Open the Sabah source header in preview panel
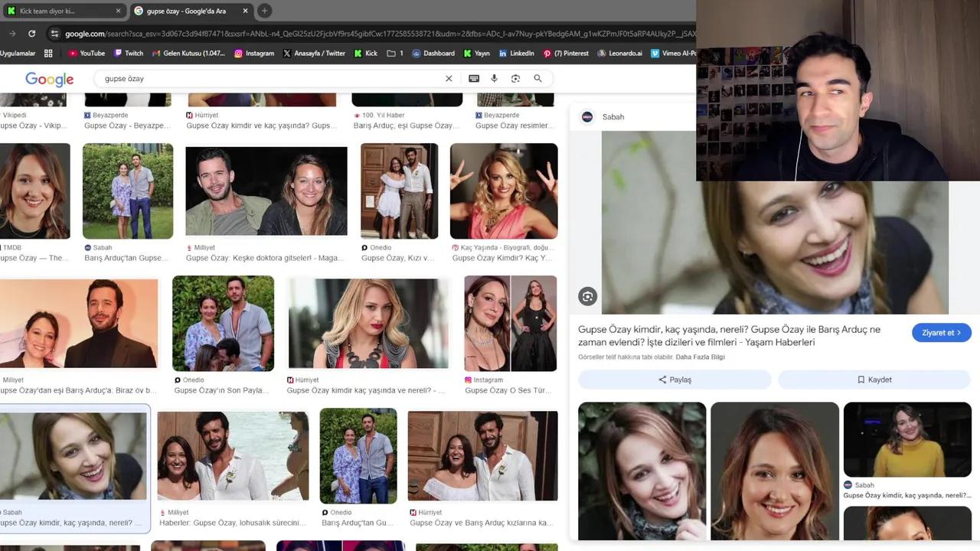 click(604, 117)
